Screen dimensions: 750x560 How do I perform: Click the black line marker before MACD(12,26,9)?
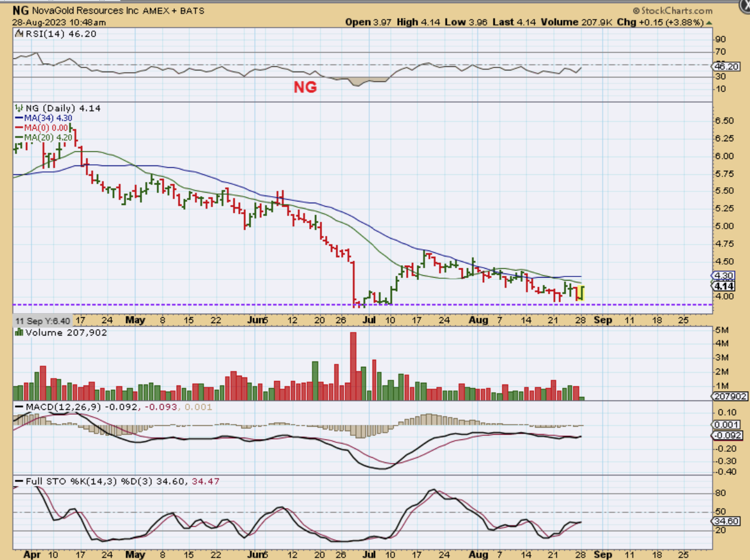click(x=18, y=408)
